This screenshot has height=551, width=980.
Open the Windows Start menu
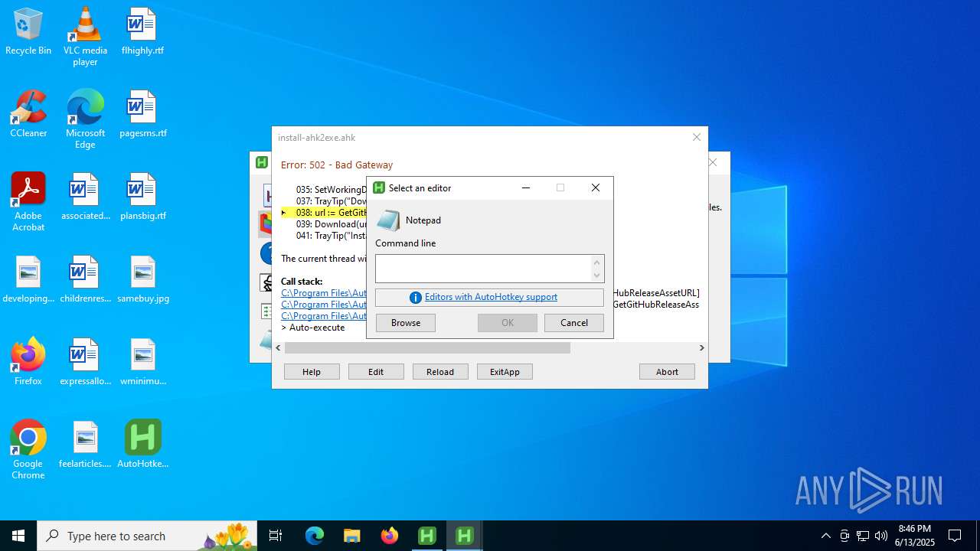point(18,536)
